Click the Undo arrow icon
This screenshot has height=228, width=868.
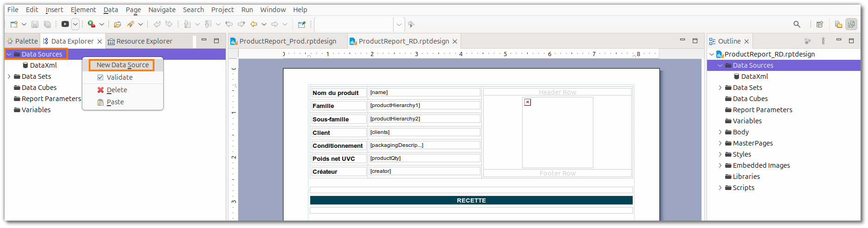(157, 24)
